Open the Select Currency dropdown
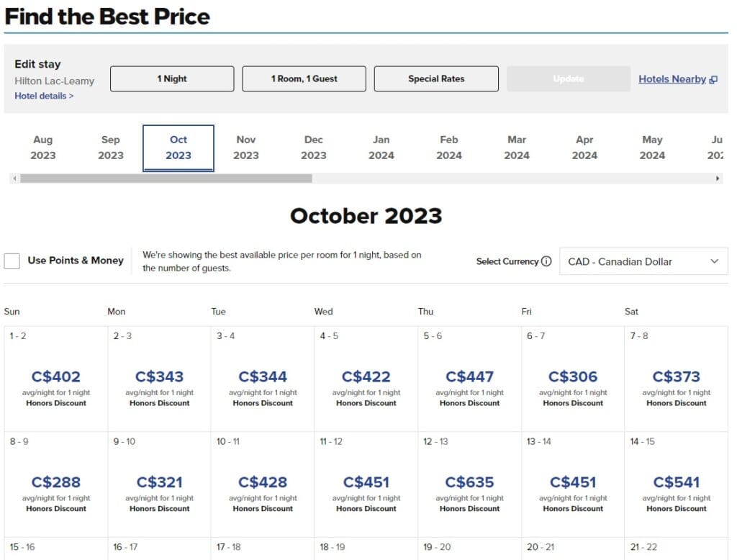This screenshot has width=737, height=560. (x=643, y=261)
